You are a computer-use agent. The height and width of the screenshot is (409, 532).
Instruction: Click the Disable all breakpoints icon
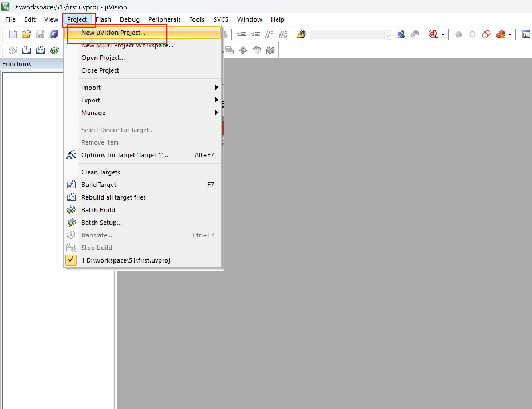coord(486,35)
